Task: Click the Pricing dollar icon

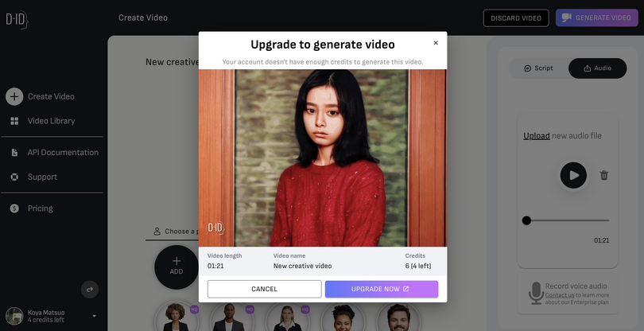Action: coord(14,208)
